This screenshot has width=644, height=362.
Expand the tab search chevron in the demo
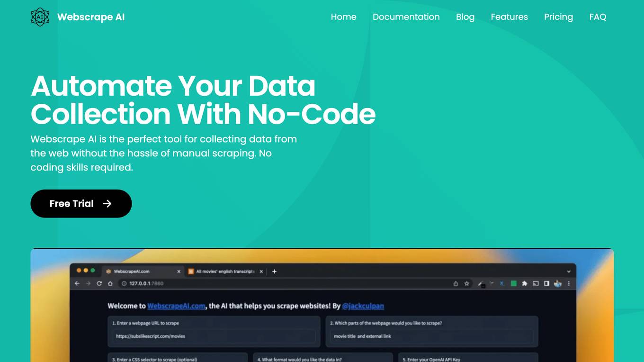[x=569, y=271]
